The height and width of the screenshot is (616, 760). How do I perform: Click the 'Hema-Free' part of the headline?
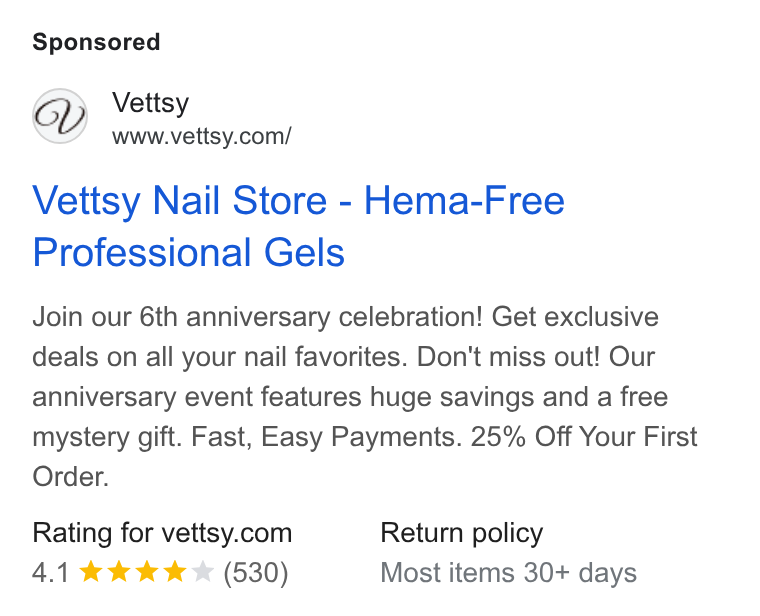pyautogui.click(x=464, y=200)
